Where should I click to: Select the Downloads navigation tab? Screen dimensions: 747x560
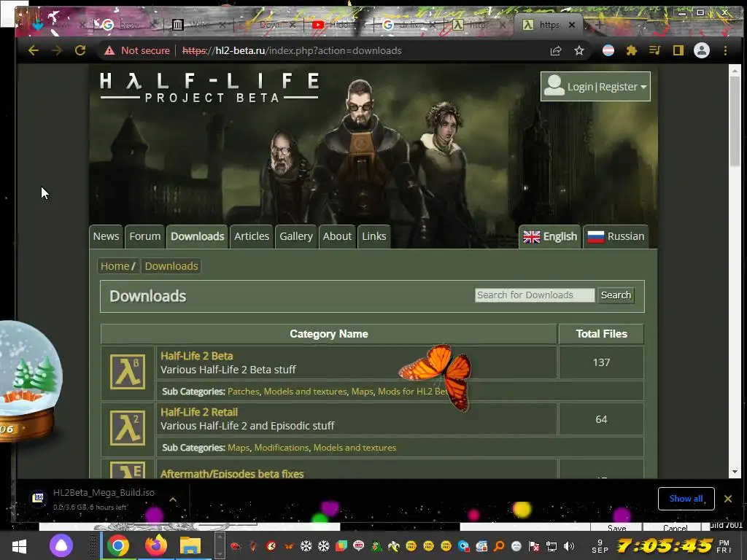[x=197, y=236]
